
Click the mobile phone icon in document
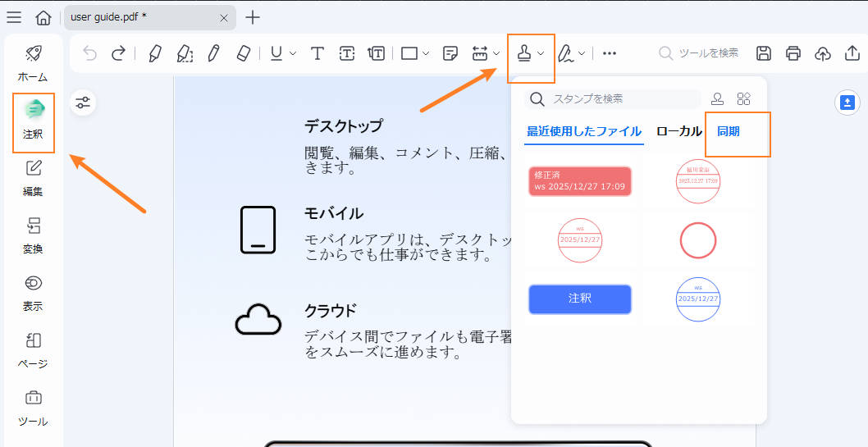(258, 230)
